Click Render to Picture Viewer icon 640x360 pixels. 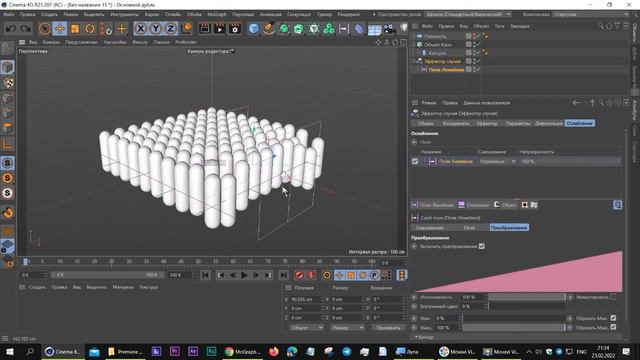click(220, 29)
